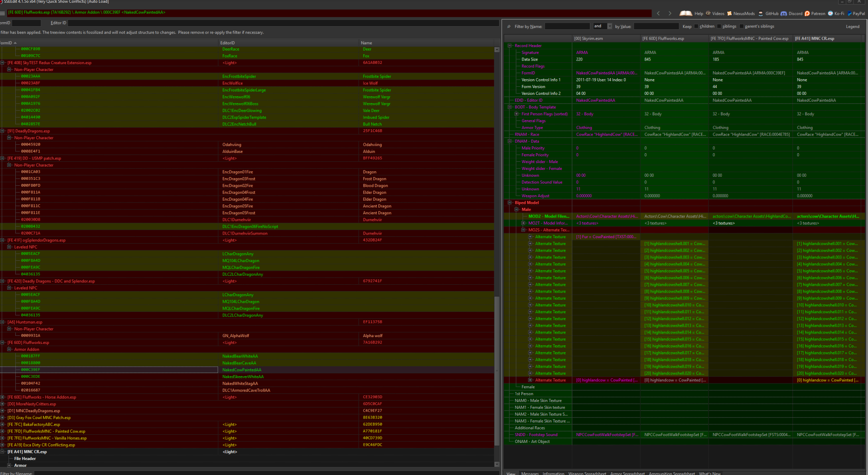Sort by the Name column header

click(426, 43)
